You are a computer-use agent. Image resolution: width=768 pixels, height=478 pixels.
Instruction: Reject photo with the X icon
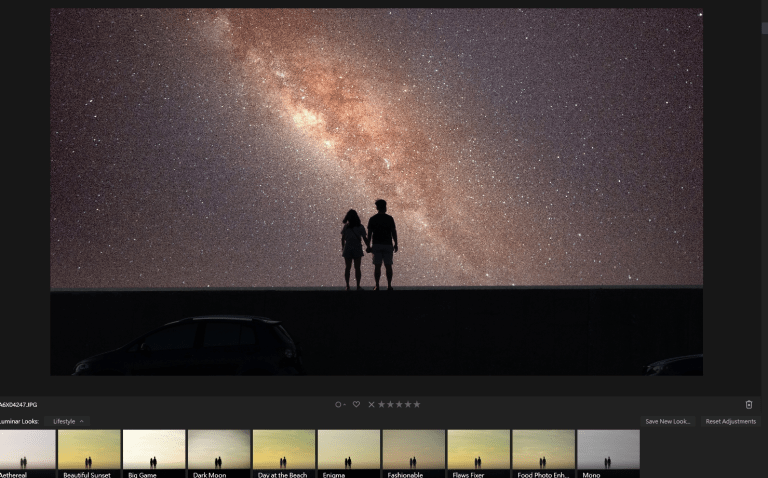(371, 404)
